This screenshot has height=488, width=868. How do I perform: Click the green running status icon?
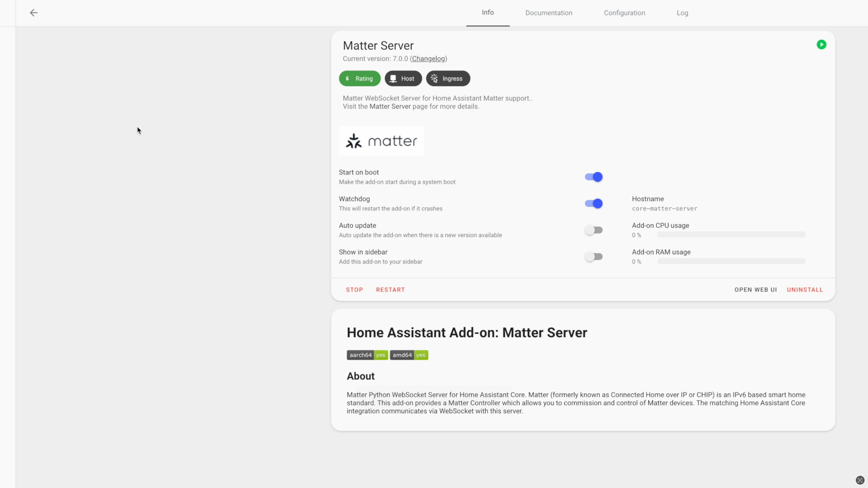point(821,45)
